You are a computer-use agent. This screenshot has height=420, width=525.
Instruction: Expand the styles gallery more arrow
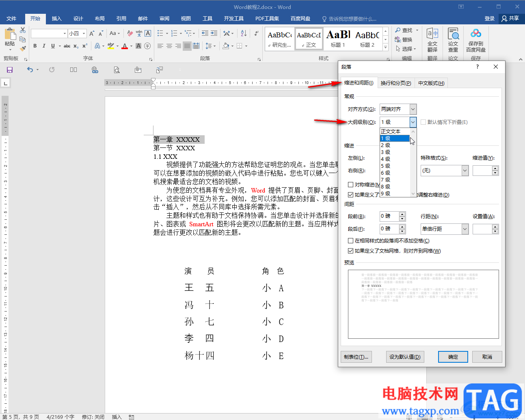pos(386,47)
